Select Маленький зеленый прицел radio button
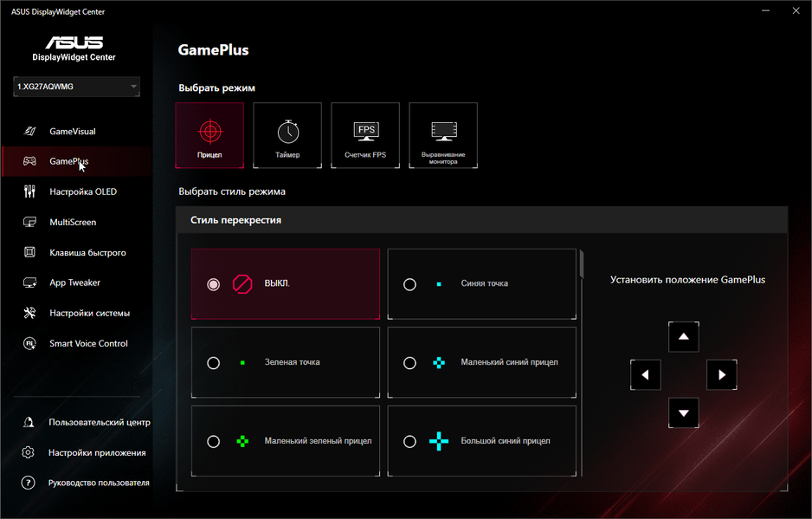 click(x=213, y=441)
